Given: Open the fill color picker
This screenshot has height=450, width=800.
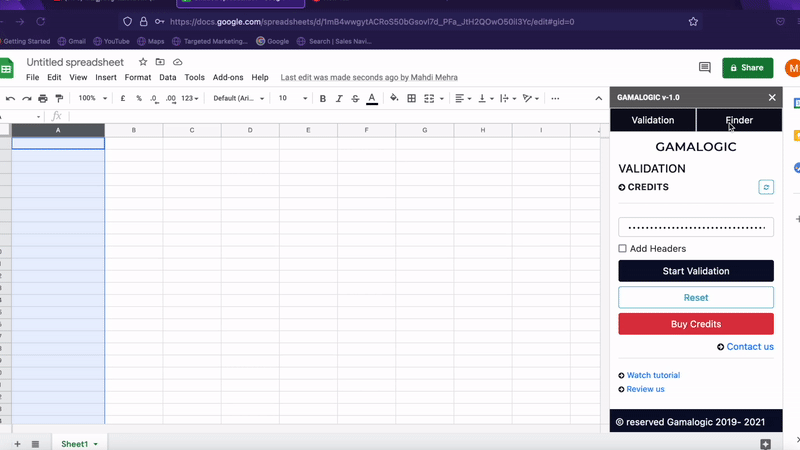Looking at the screenshot, I should pyautogui.click(x=394, y=98).
